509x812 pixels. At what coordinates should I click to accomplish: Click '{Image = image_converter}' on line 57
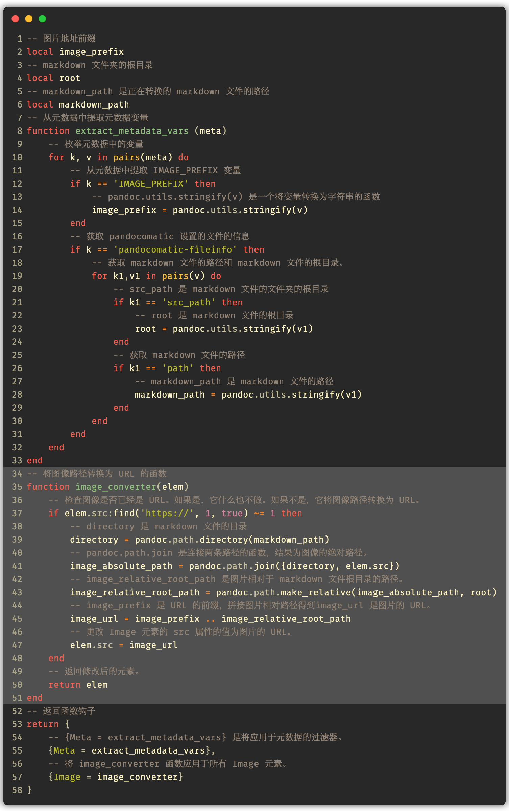pos(116,777)
